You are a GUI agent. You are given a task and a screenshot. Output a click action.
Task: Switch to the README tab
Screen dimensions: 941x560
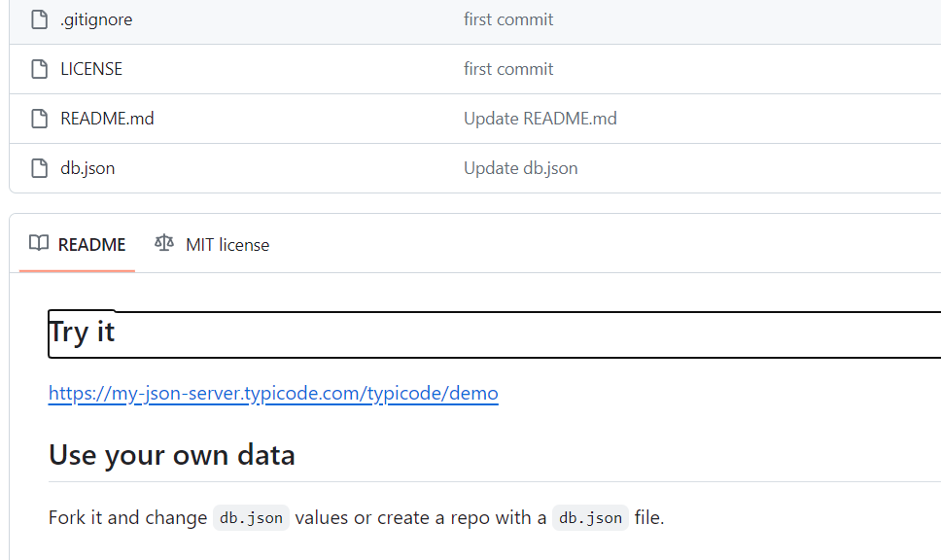78,244
